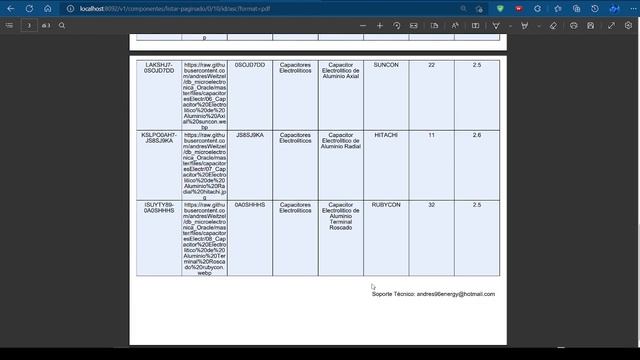This screenshot has width=640, height=360.
Task: Click the address bar zoom magnifier icon
Action: coord(463,9)
